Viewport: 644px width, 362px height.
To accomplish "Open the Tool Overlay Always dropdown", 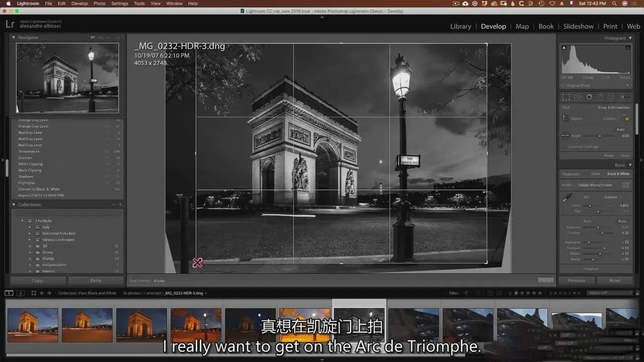I will 159,281.
